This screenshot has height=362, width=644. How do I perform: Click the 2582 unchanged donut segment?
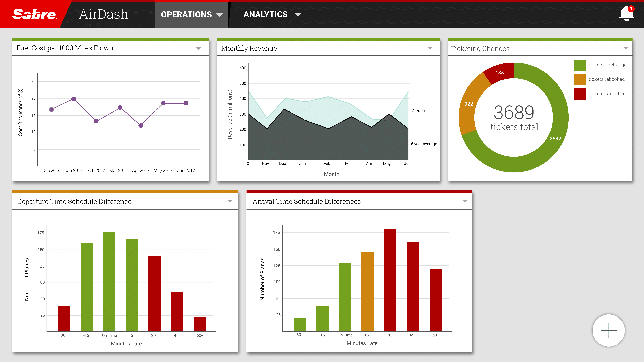point(555,139)
